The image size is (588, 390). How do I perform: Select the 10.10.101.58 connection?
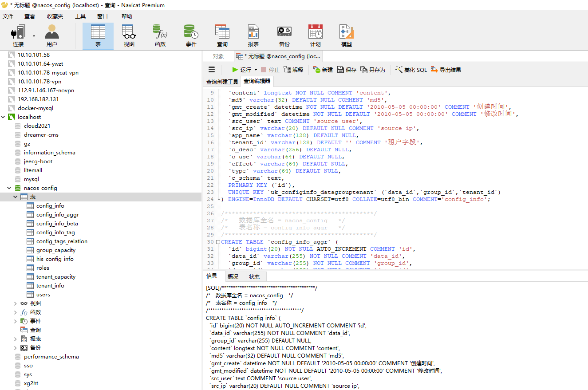pyautogui.click(x=34, y=55)
